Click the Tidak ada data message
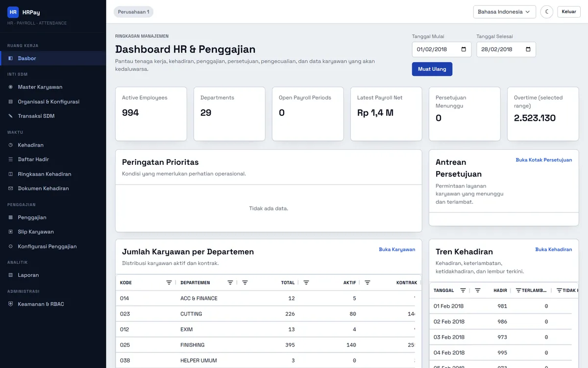This screenshot has height=368, width=588. pos(269,209)
